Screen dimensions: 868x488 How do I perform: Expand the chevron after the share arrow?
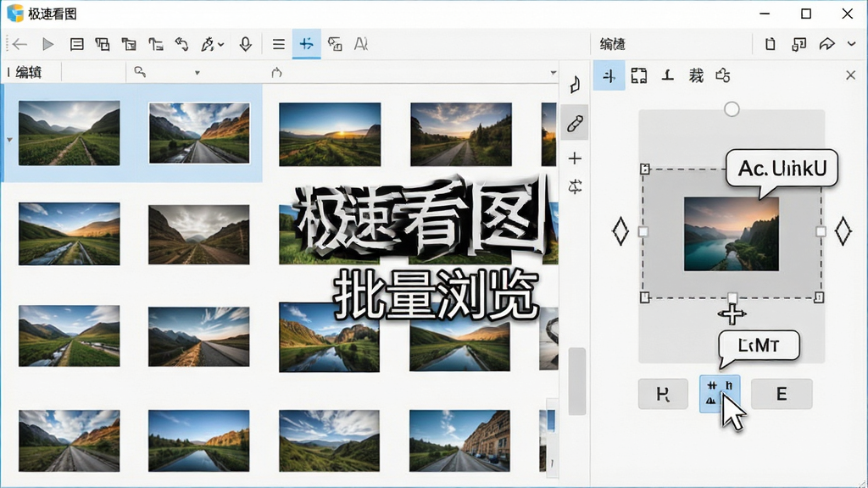[851, 44]
